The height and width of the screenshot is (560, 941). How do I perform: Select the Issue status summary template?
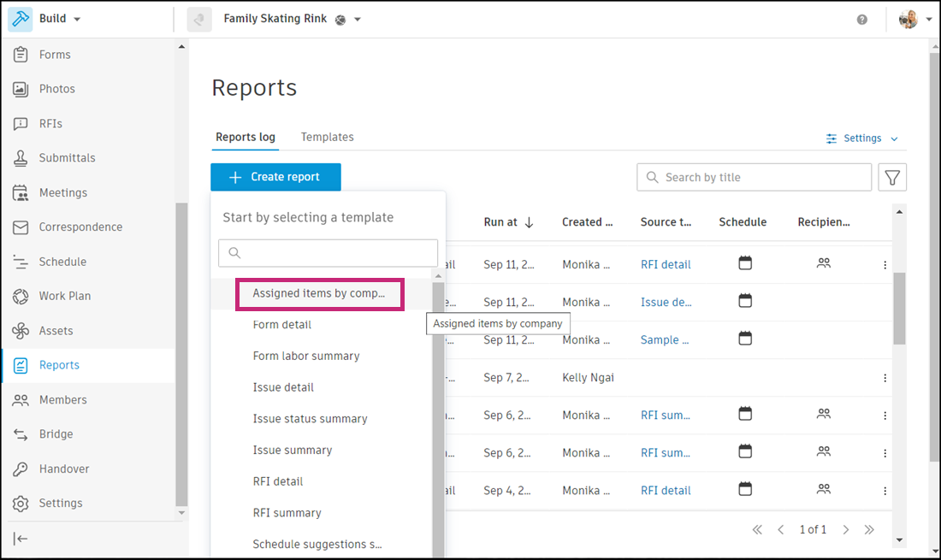[x=310, y=419]
